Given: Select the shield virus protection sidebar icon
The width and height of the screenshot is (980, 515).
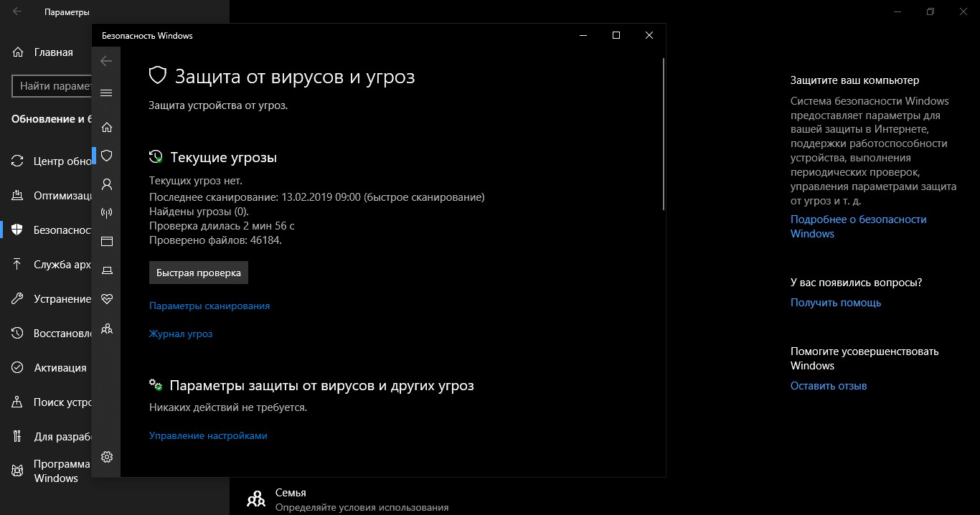Looking at the screenshot, I should click(107, 156).
